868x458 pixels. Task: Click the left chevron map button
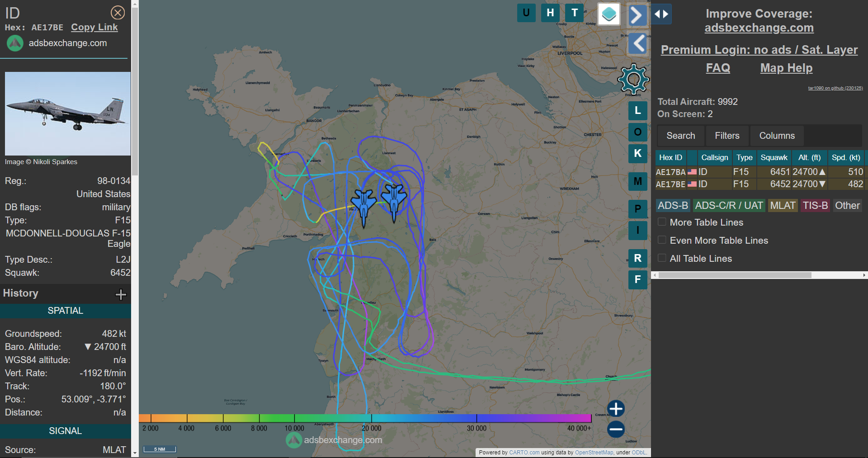(638, 44)
